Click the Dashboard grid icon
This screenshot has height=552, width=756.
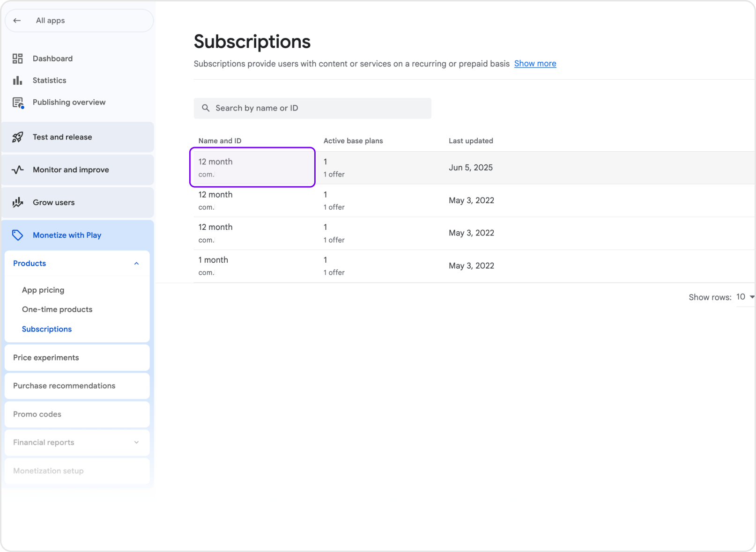pos(17,58)
